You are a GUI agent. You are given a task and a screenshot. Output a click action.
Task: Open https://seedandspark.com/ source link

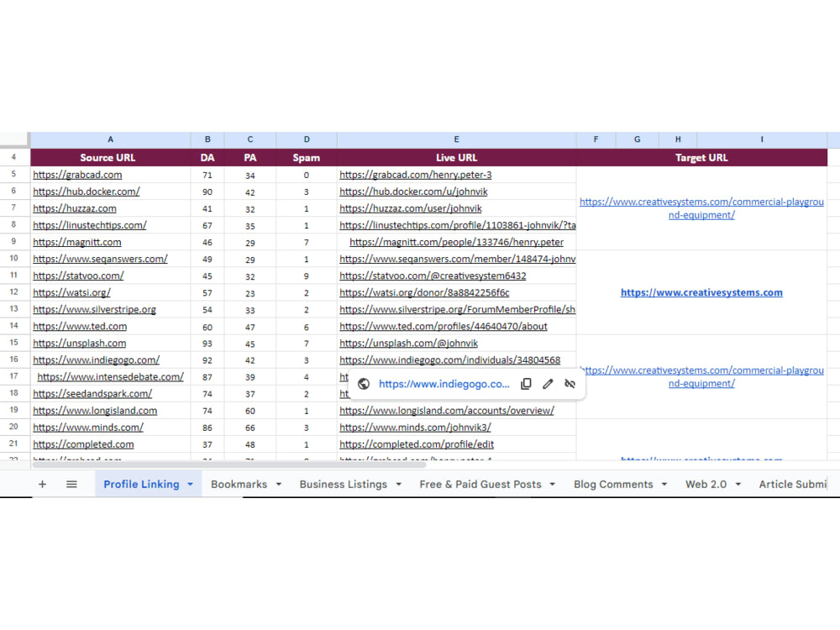coord(92,394)
